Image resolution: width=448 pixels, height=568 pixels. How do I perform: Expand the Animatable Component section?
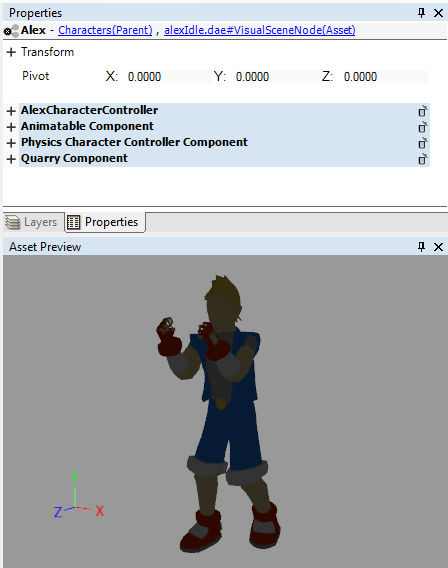pyautogui.click(x=11, y=127)
